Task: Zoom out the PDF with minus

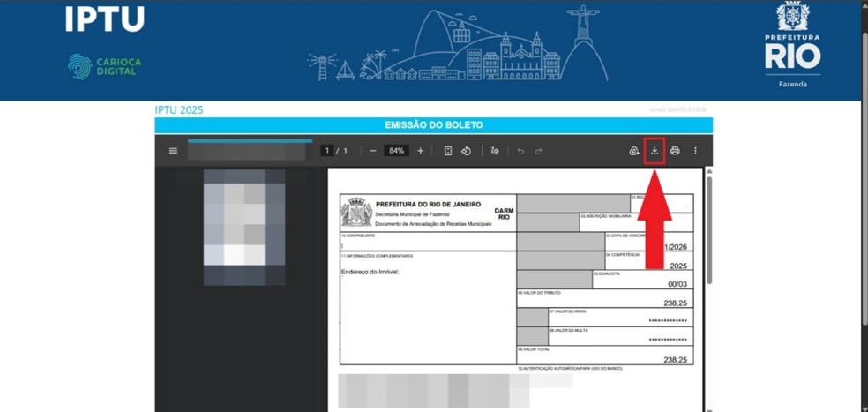Action: (x=372, y=151)
